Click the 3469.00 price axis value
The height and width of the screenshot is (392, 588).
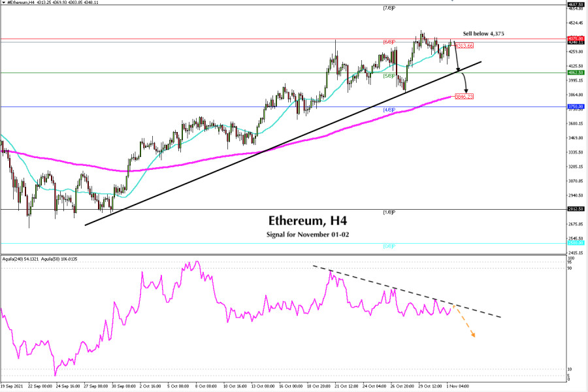(576, 138)
